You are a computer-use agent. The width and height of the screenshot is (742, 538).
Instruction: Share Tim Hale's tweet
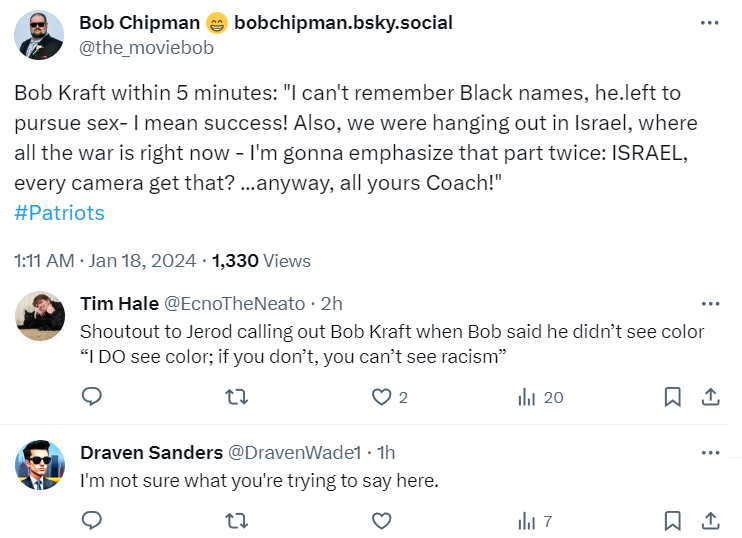click(710, 397)
